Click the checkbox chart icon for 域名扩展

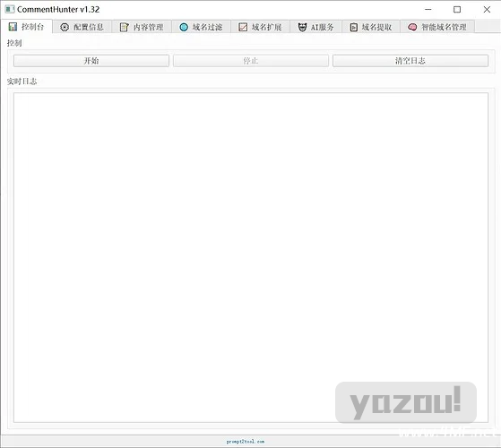click(x=243, y=27)
